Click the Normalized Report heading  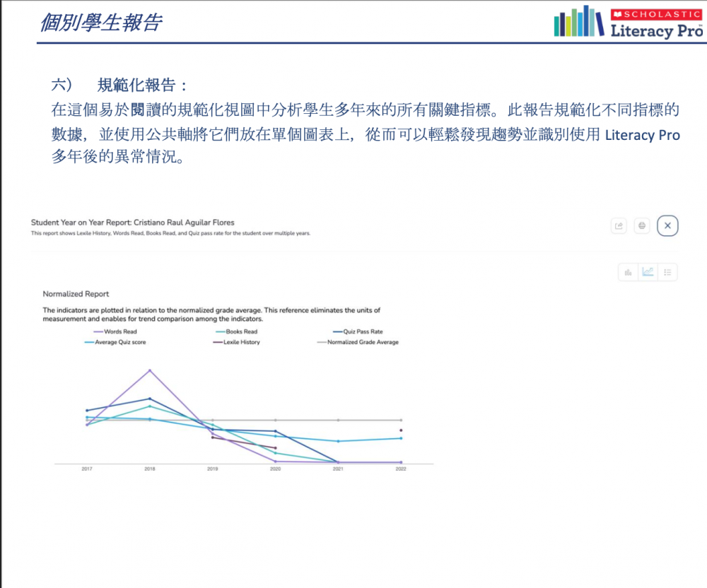point(76,293)
